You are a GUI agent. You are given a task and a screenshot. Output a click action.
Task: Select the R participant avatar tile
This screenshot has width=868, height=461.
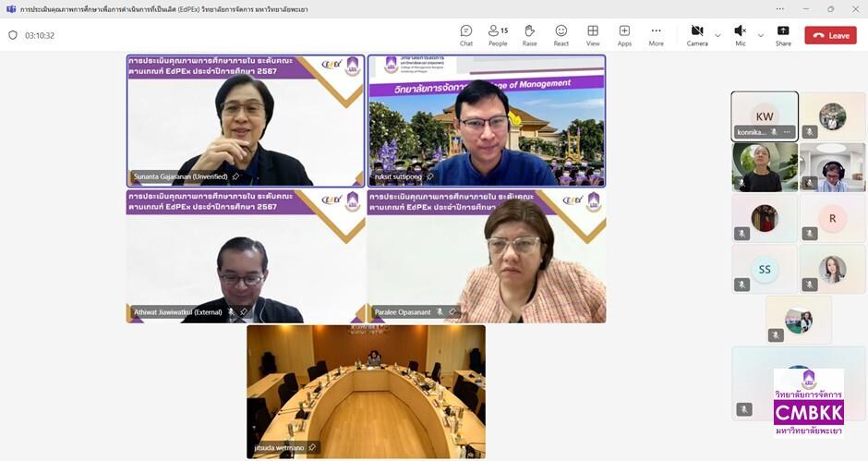(x=832, y=219)
